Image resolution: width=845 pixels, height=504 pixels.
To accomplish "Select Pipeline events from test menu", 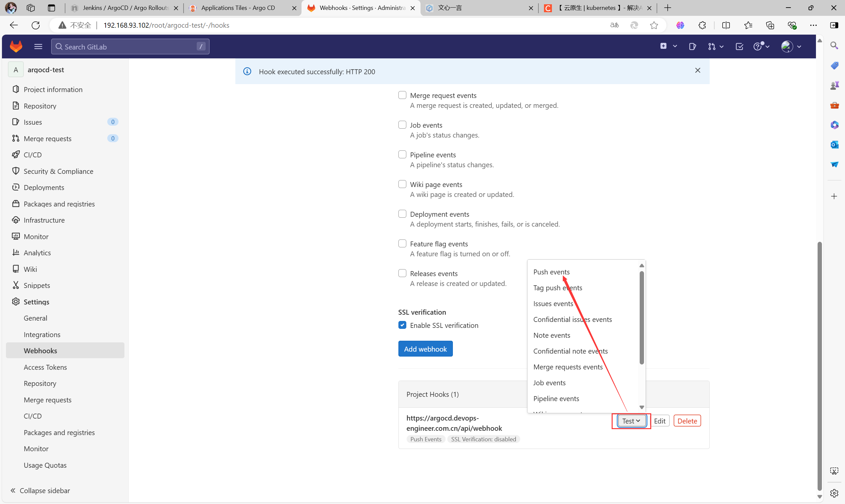I will [x=556, y=398].
